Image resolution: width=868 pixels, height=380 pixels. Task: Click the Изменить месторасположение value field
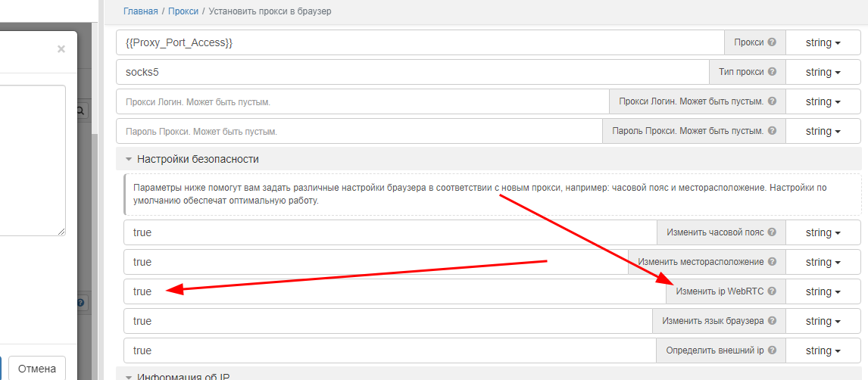click(376, 262)
